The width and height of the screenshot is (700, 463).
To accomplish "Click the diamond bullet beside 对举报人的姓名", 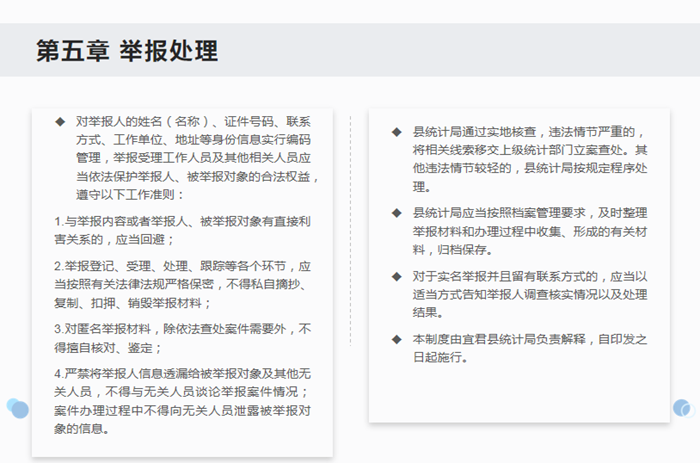I will (x=60, y=122).
